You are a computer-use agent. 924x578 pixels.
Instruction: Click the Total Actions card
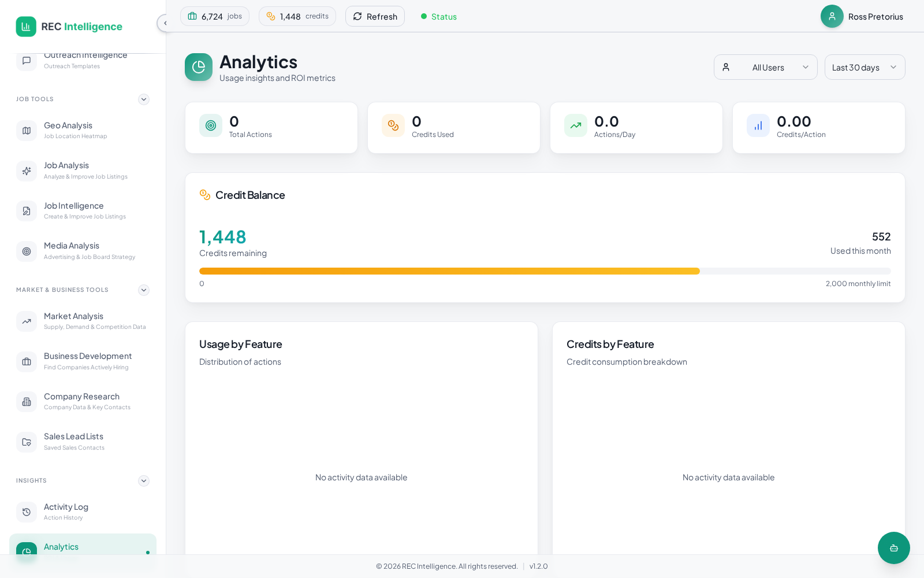[x=271, y=128]
